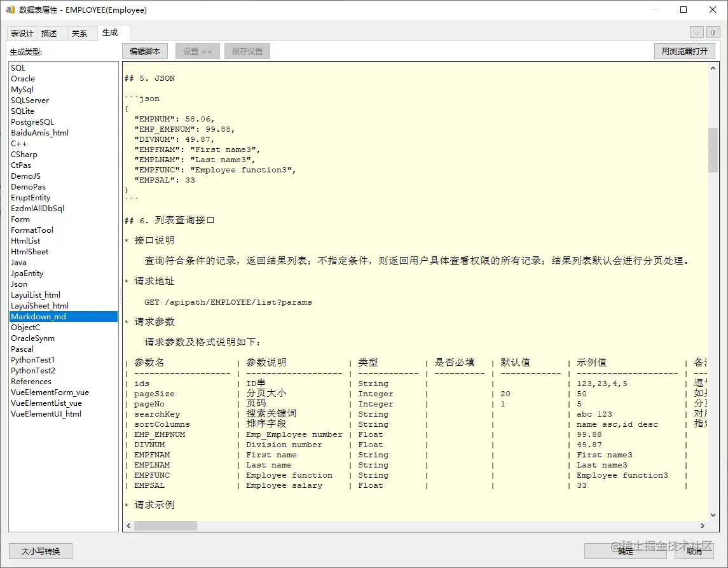Click the 取消 button
Image resolution: width=728 pixels, height=568 pixels.
pyautogui.click(x=694, y=551)
